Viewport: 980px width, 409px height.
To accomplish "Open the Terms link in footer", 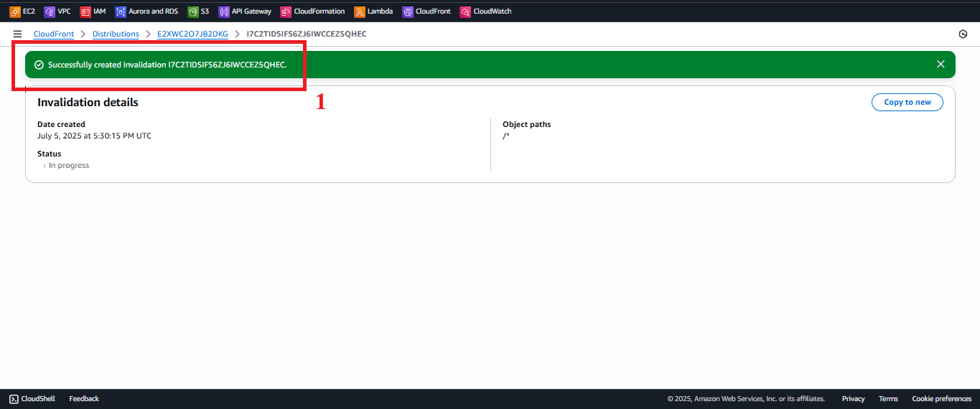I will (x=888, y=399).
